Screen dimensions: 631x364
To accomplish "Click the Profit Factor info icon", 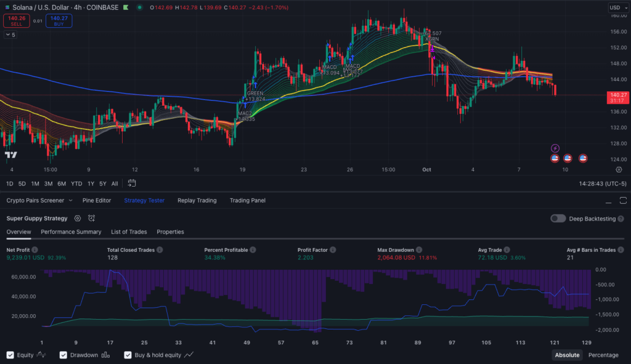I will coord(333,250).
